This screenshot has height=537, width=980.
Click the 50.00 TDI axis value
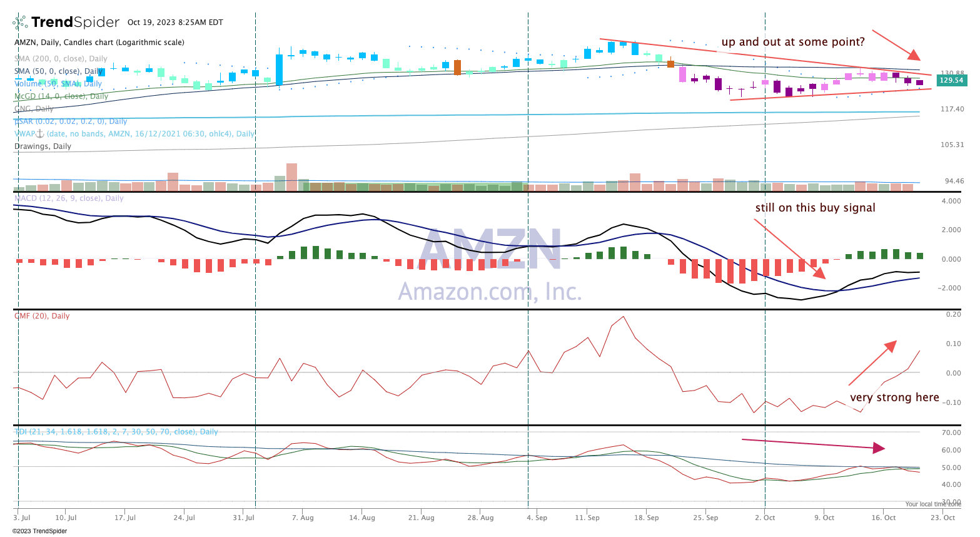click(951, 468)
